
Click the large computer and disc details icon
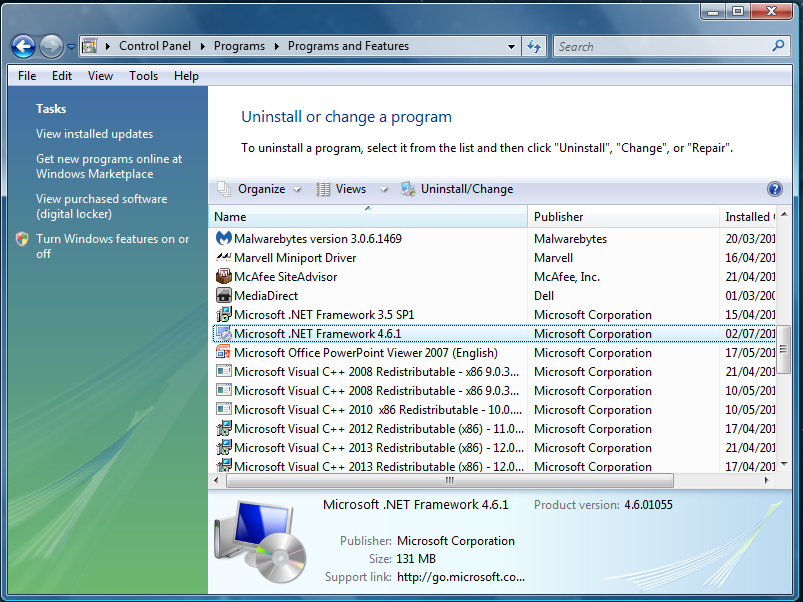260,542
